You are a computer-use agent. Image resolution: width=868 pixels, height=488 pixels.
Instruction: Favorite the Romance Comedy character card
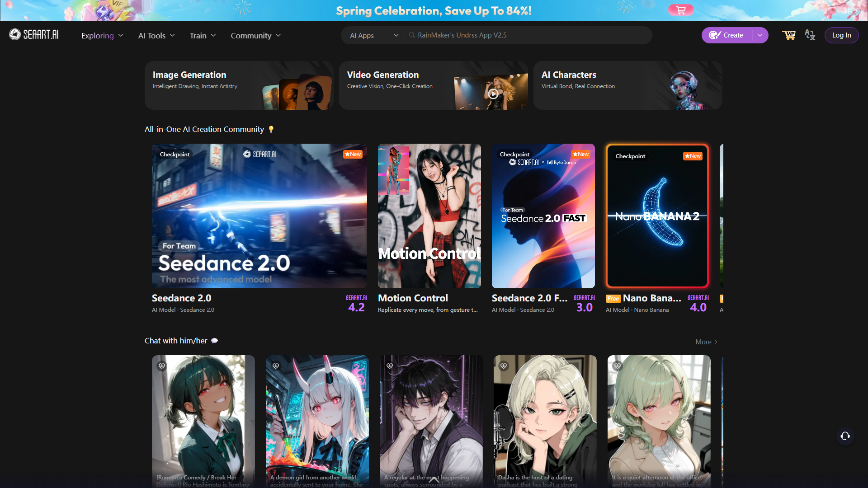tap(162, 366)
